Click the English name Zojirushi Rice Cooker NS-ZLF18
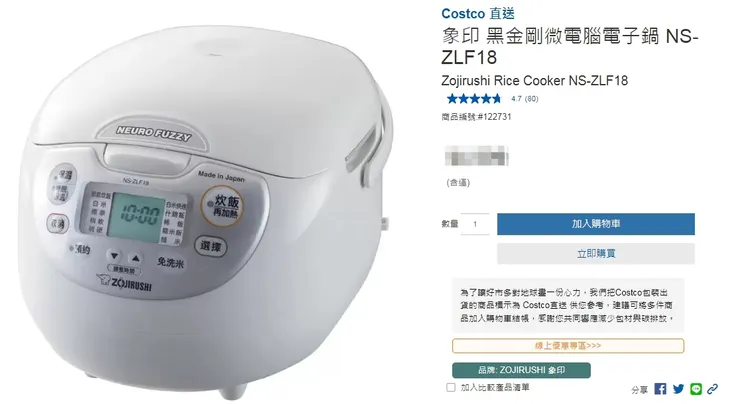Screen dimensions: 740x404 point(534,81)
